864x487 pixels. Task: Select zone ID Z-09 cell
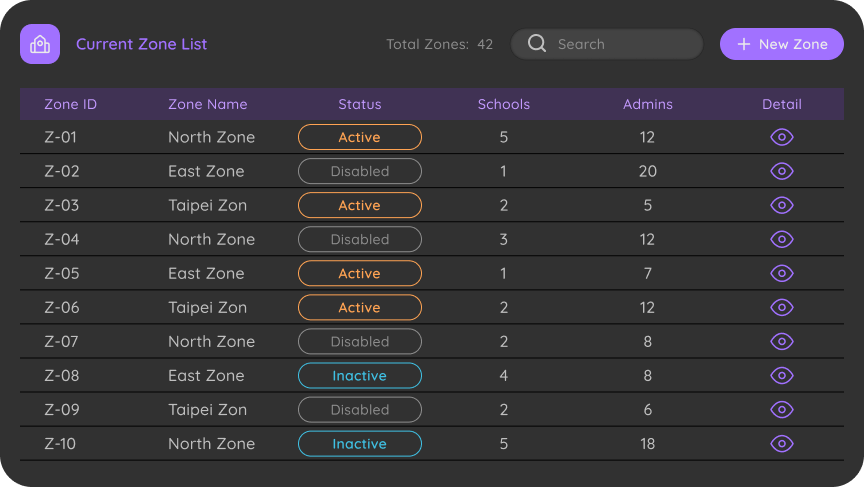coord(62,410)
